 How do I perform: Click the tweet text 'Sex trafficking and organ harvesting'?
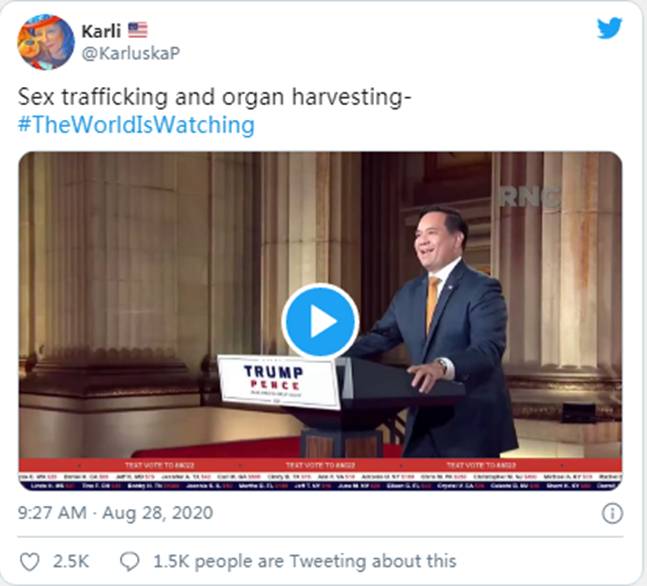click(215, 97)
